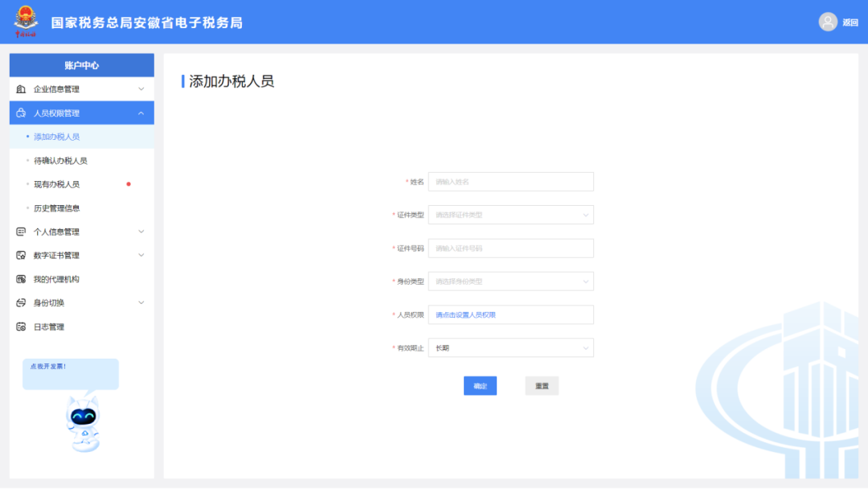Click the 请点击设置人员权限 link

coord(465,314)
